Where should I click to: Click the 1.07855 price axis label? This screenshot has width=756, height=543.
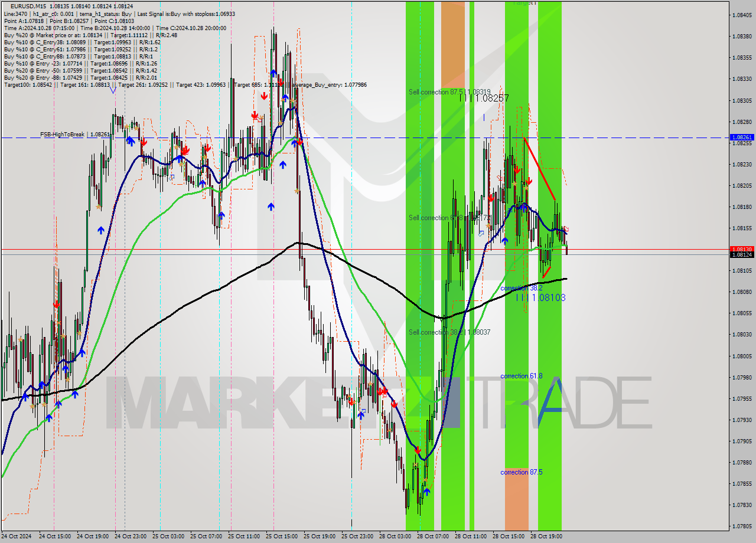point(742,484)
